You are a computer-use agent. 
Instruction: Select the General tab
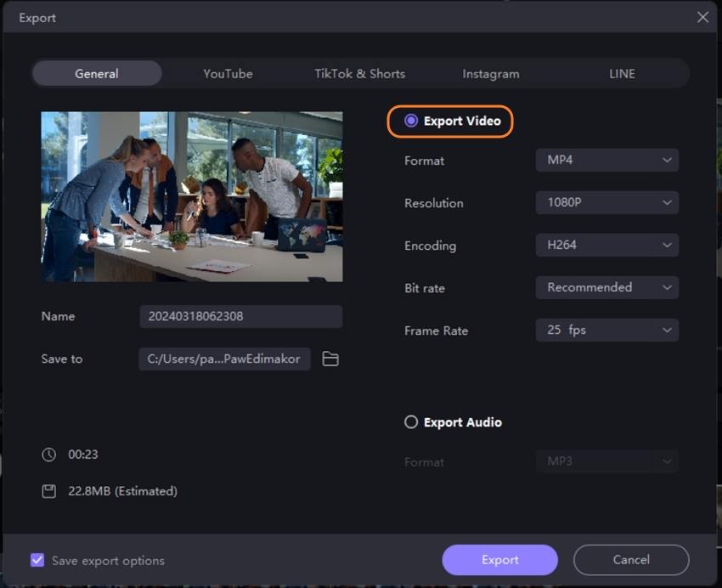(96, 74)
